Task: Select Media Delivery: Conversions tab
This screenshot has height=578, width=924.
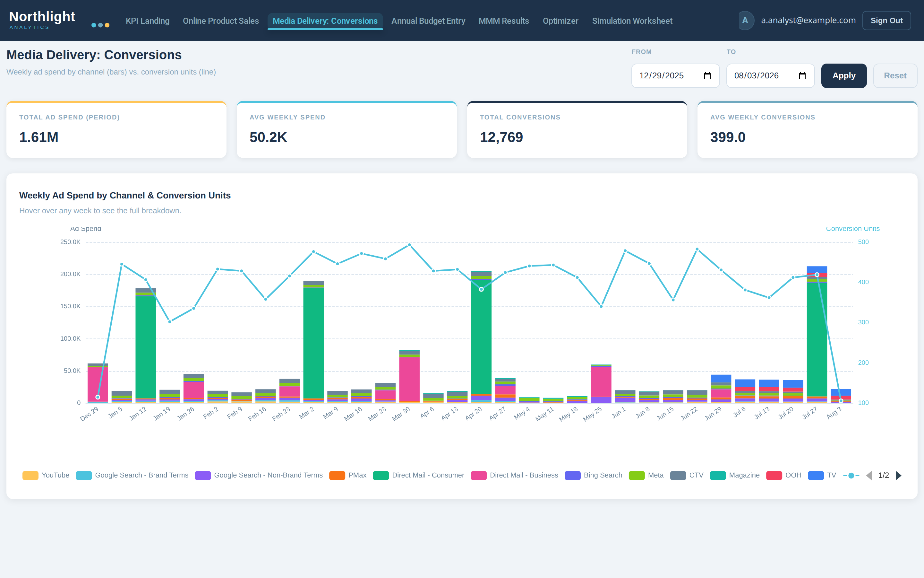Action: 325,21
